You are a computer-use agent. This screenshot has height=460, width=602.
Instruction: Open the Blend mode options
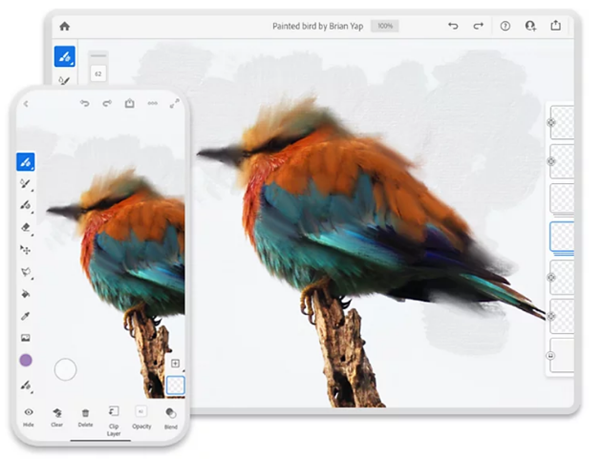click(171, 418)
